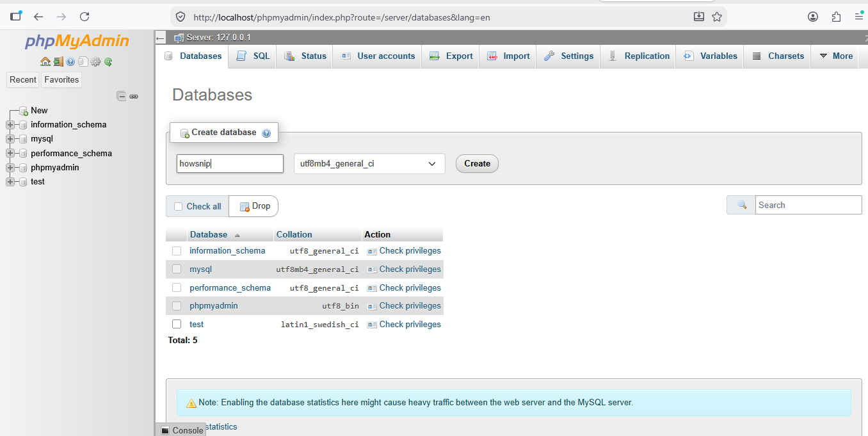Click help icon next to Create database
Viewport: 868px width, 436px height.
pos(266,133)
